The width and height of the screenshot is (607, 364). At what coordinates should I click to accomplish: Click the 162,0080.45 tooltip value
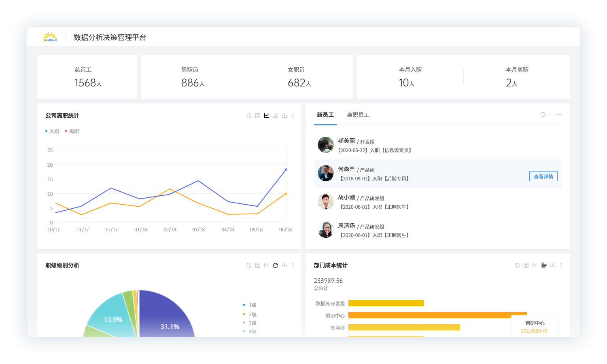coord(534,331)
